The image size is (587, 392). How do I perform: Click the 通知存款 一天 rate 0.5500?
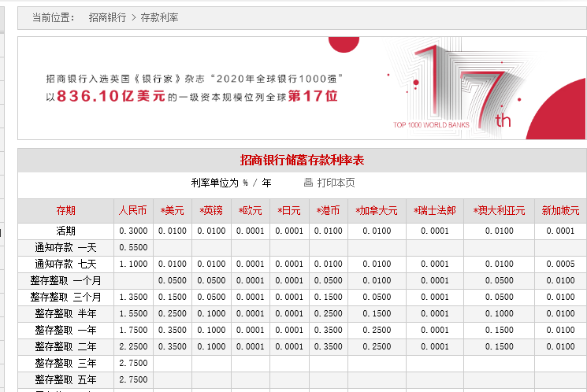[x=133, y=248]
